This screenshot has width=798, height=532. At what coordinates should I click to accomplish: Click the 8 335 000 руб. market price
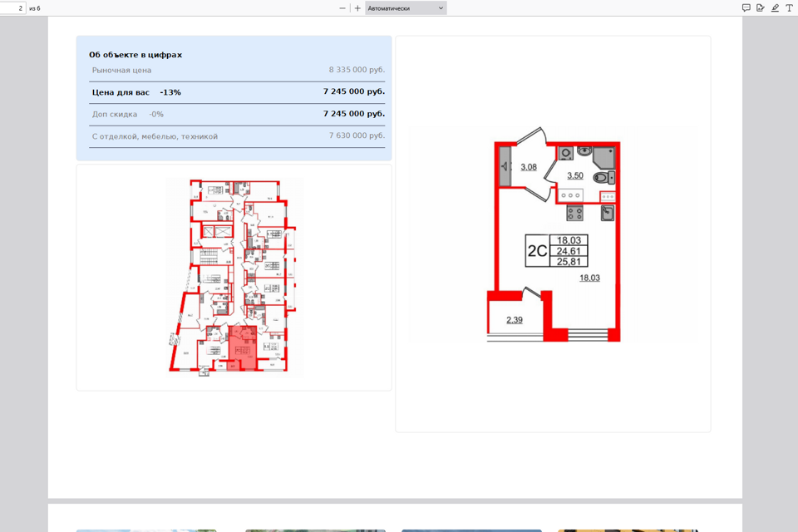[357, 71]
